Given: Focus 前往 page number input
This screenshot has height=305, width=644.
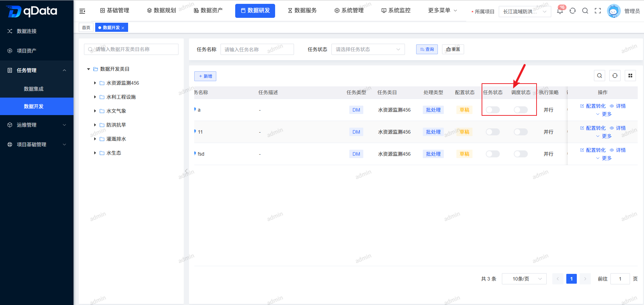Looking at the screenshot, I should click(x=620, y=279).
